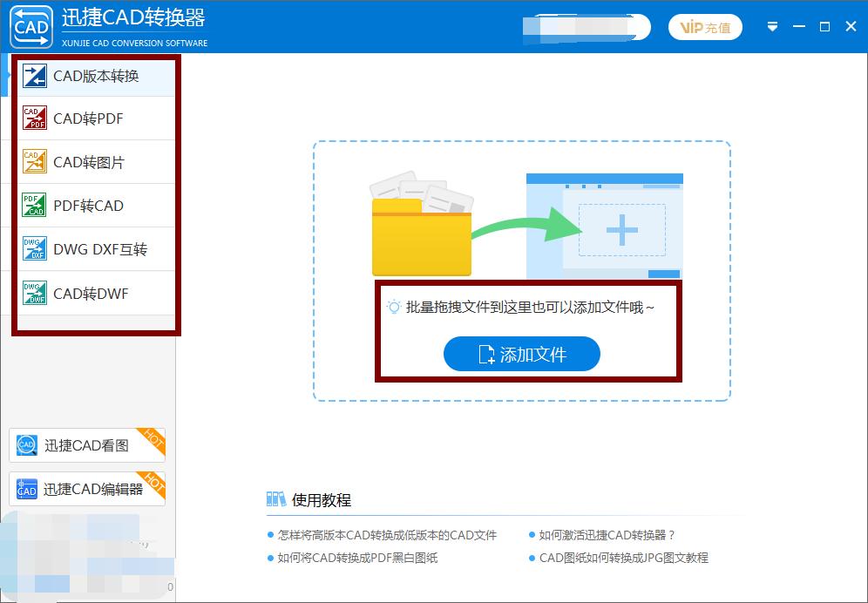Select the PDF转CAD sidebar icon
Image resolution: width=868 pixels, height=603 pixels.
click(x=35, y=206)
